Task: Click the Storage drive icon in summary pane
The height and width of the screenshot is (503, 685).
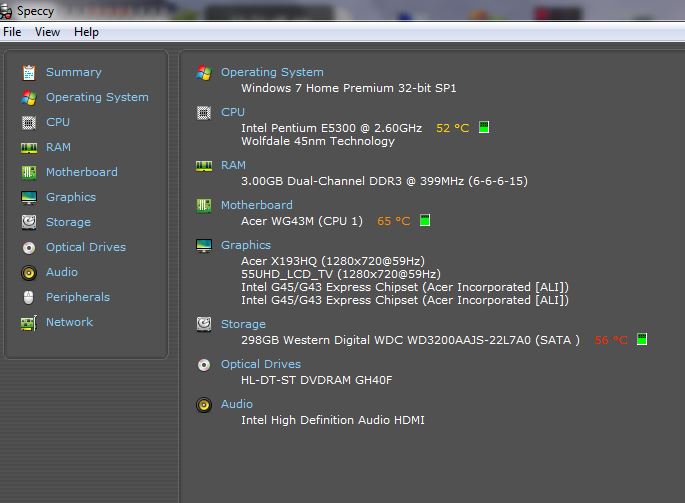Action: 204,324
